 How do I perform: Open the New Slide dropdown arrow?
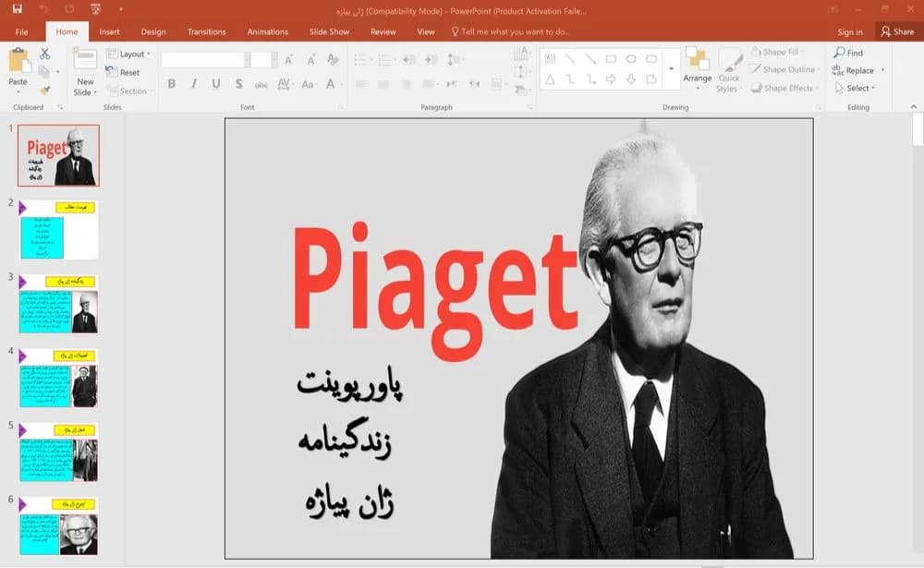pyautogui.click(x=95, y=92)
